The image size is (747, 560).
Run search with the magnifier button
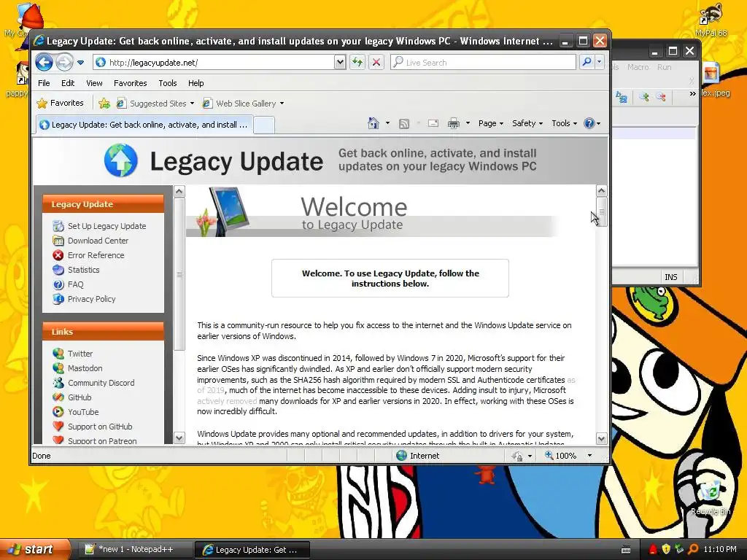pyautogui.click(x=587, y=63)
